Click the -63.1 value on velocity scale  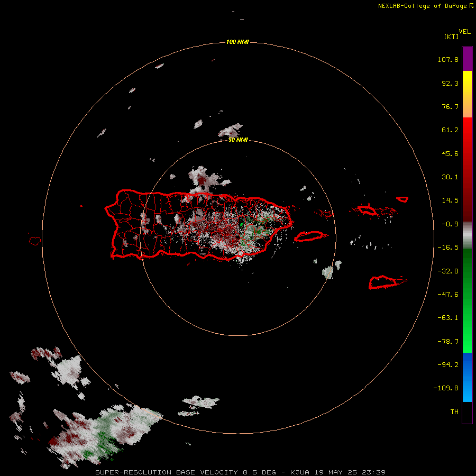tap(448, 318)
